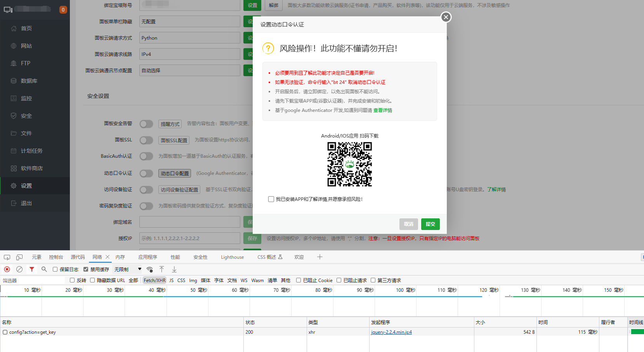
Task: Add a new DevTools tab with plus icon
Action: coord(320,257)
